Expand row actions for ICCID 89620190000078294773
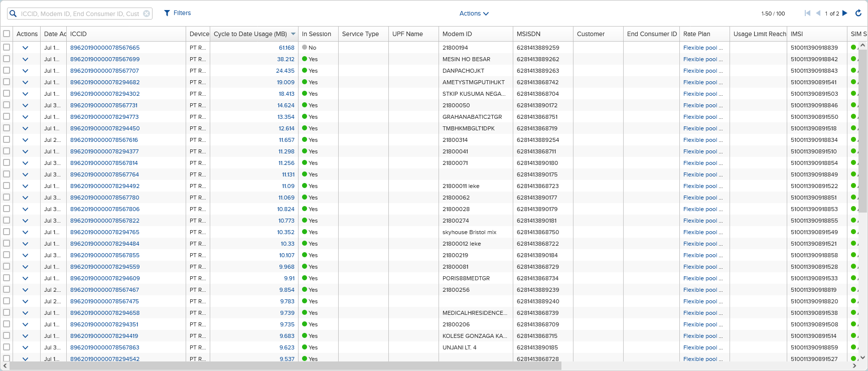This screenshot has width=868, height=371. pos(25,117)
